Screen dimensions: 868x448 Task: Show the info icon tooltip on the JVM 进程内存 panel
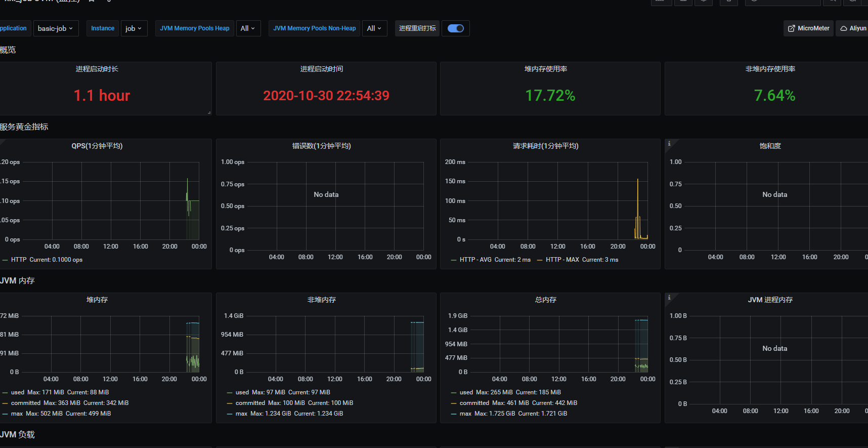(x=669, y=298)
